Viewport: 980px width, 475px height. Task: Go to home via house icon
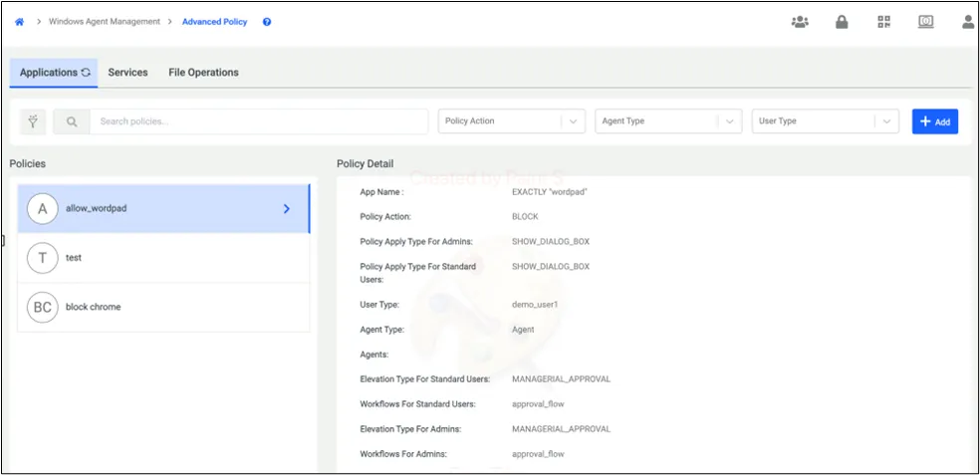pyautogui.click(x=19, y=22)
